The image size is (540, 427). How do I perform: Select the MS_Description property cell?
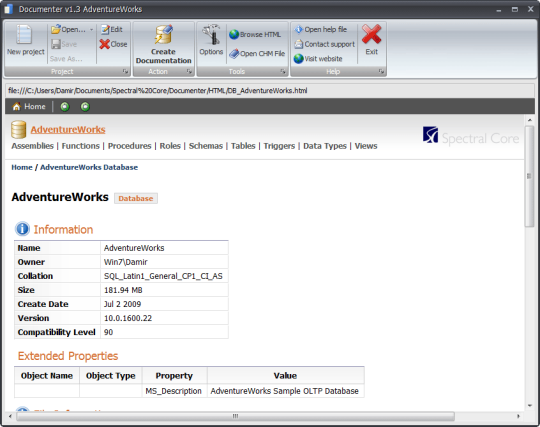pyautogui.click(x=174, y=391)
